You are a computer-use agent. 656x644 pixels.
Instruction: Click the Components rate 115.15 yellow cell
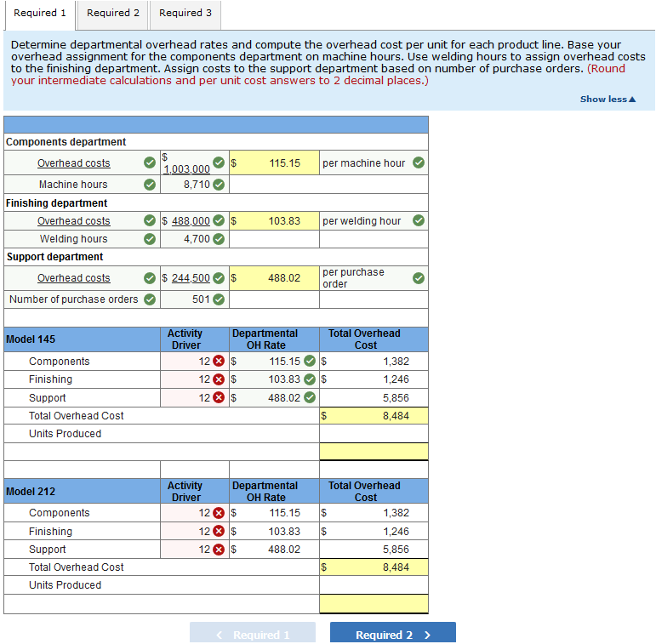tap(274, 162)
